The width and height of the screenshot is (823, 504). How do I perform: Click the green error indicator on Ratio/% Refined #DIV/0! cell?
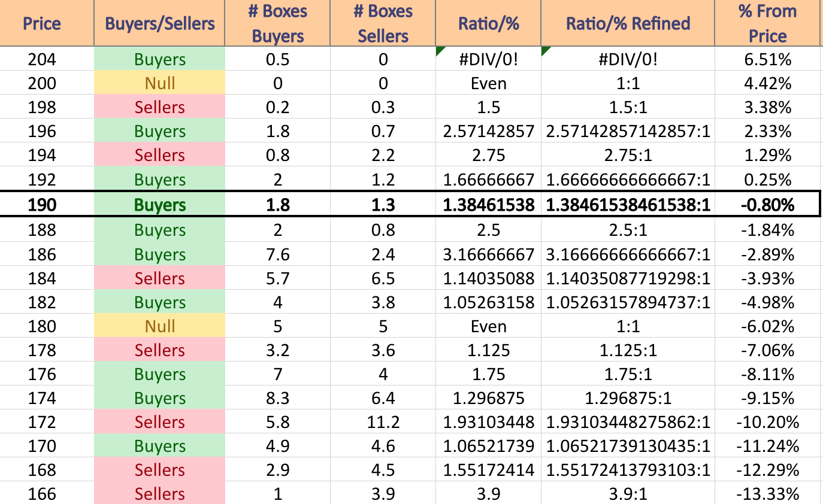546,51
